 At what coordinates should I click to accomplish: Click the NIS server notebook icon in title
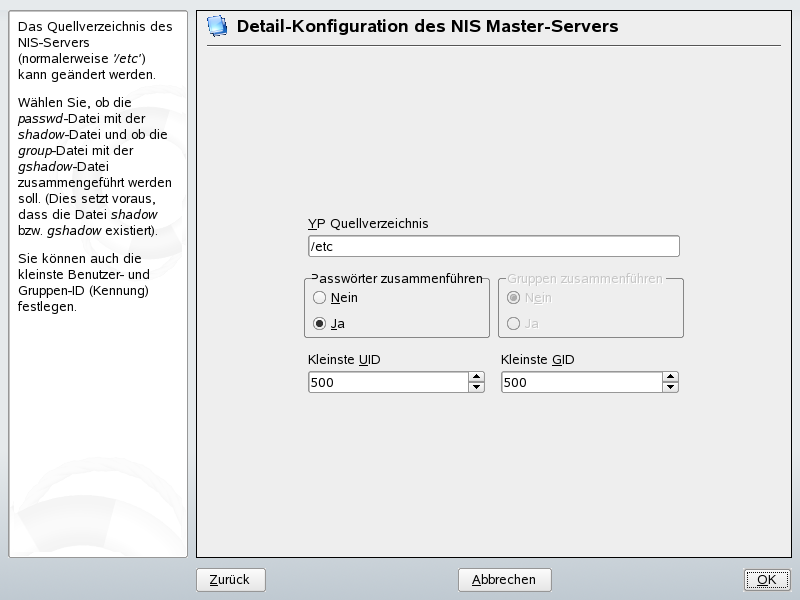coord(214,26)
